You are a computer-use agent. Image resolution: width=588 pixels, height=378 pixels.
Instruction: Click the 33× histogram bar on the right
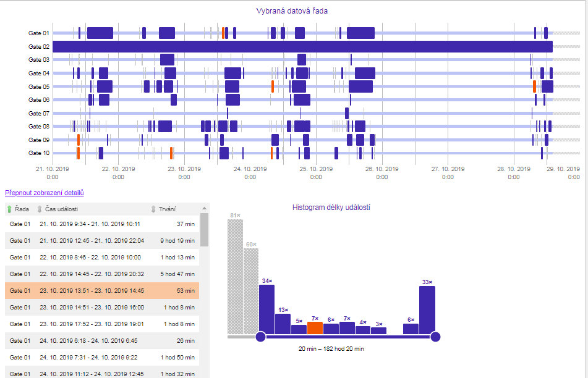(427, 309)
